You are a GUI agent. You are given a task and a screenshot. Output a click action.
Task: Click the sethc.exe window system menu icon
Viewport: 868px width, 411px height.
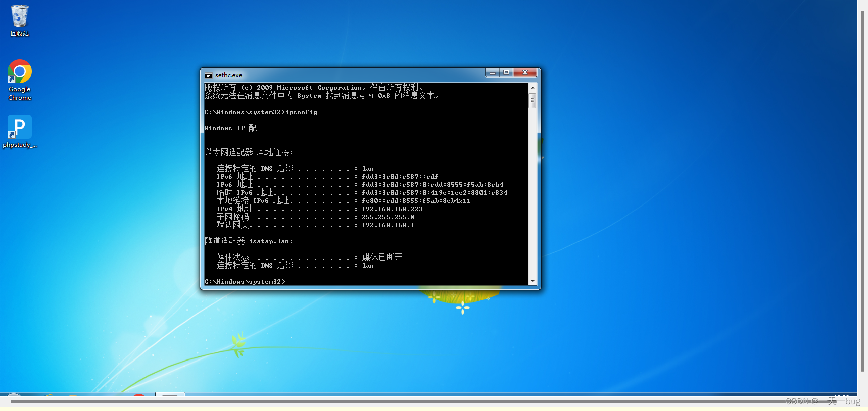pyautogui.click(x=209, y=75)
